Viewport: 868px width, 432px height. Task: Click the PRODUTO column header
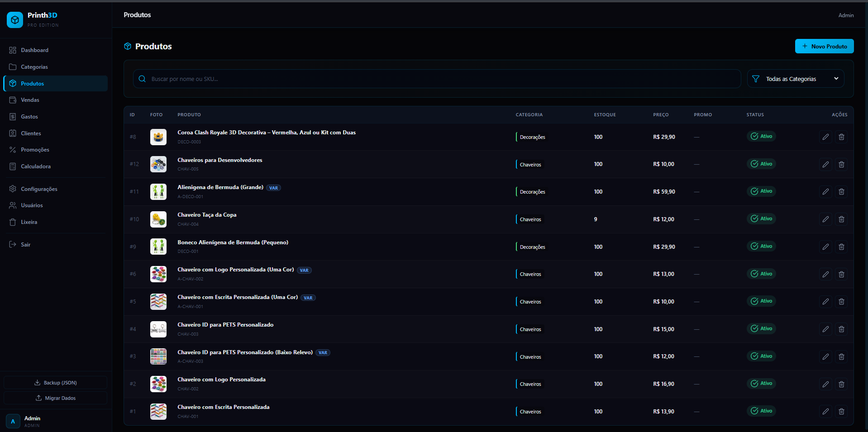[x=189, y=115]
